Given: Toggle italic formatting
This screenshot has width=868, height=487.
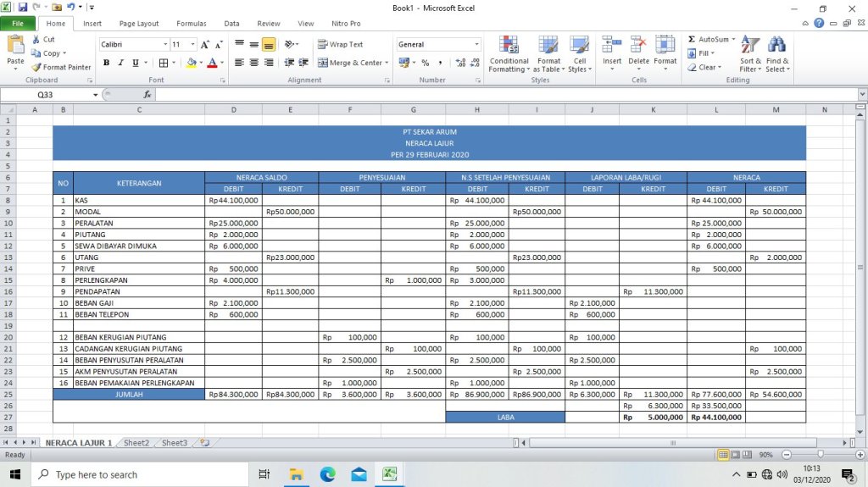Looking at the screenshot, I should click(x=121, y=63).
